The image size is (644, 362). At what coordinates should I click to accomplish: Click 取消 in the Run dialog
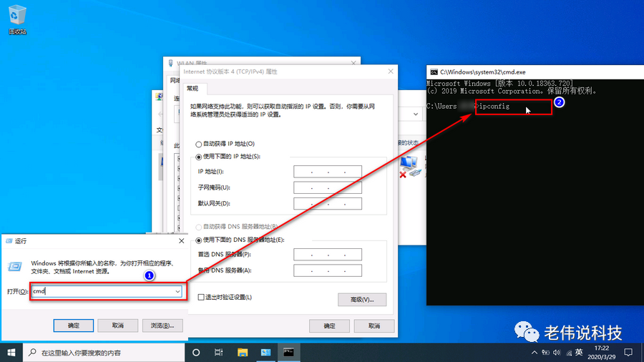coord(118,326)
